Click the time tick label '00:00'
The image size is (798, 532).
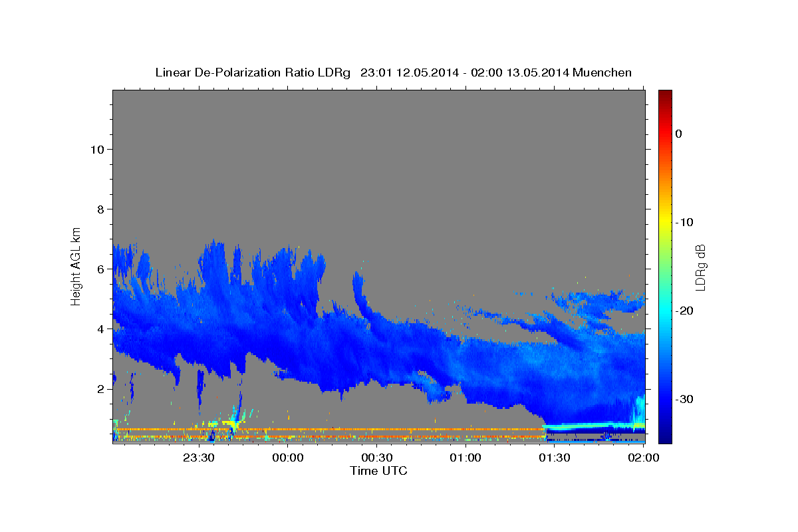coord(288,458)
